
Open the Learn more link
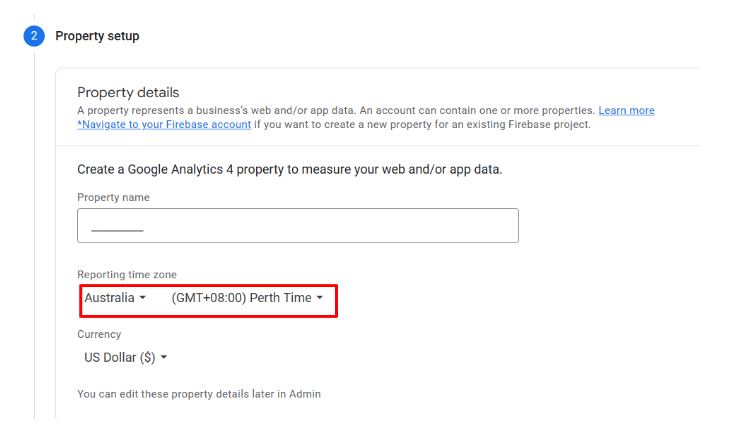point(626,110)
